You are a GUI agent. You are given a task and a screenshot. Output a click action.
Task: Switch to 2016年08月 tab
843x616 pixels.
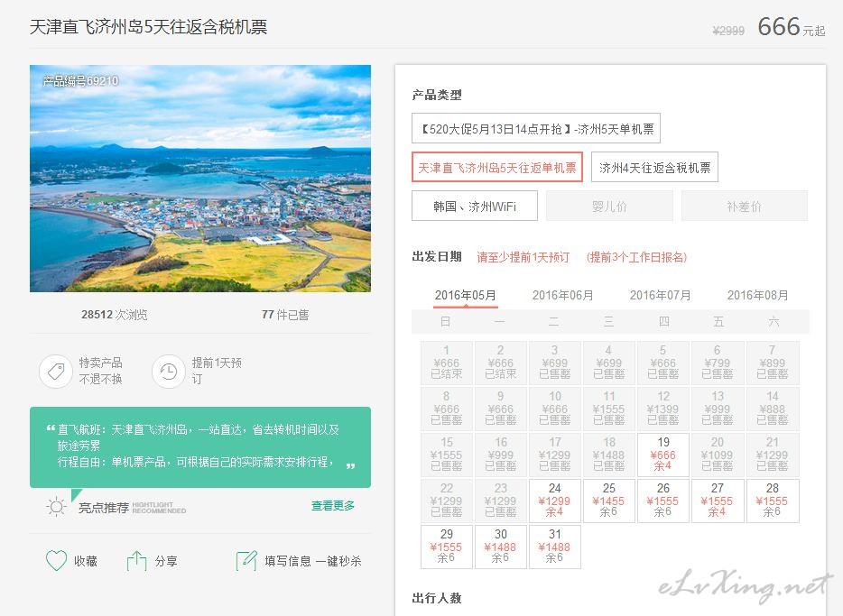[x=758, y=296]
